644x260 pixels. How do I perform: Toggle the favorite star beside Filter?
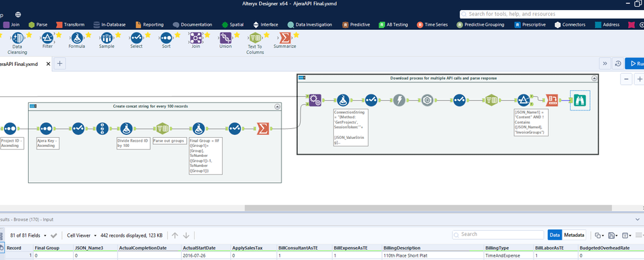tap(59, 35)
